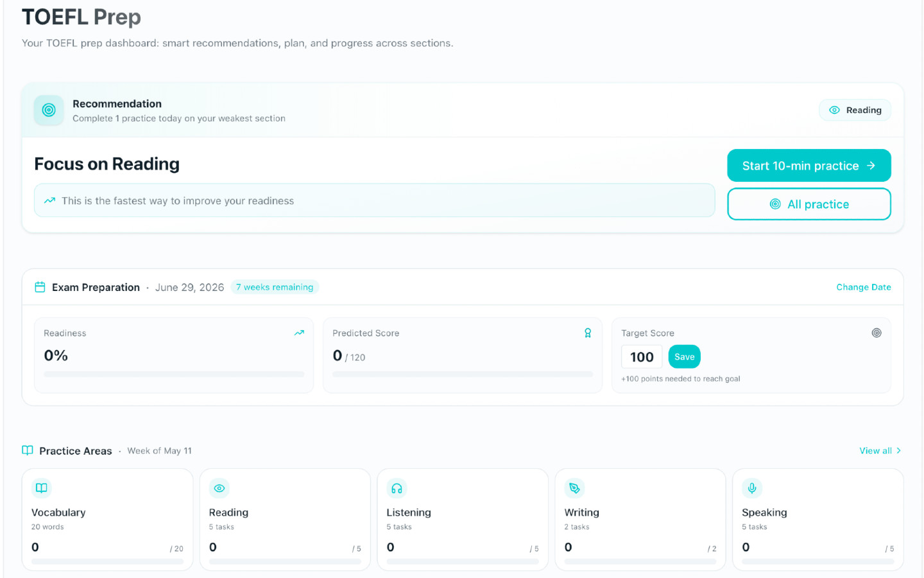Click the Change Date link

[863, 287]
